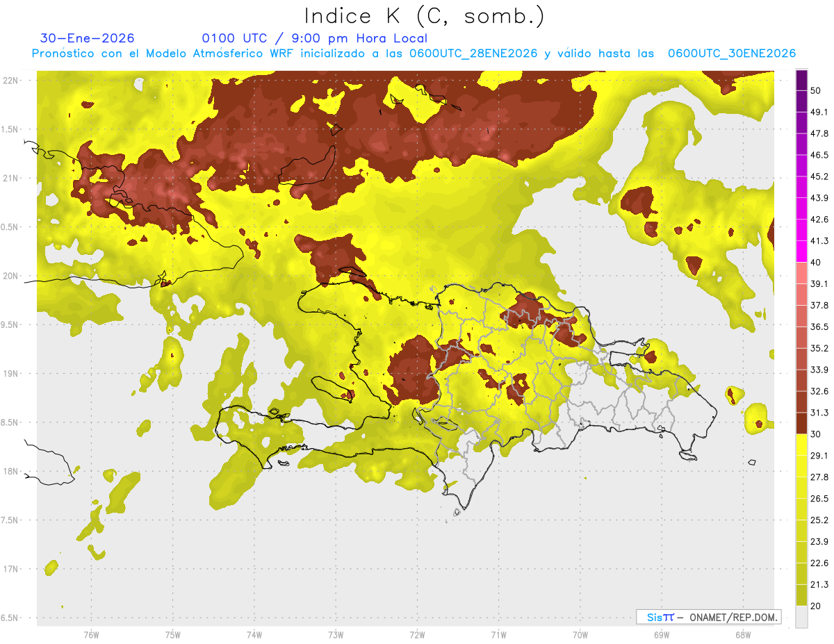Click the time label "0100 UTC / 9:00 pm Hora Local"
The image size is (834, 644).
point(314,38)
